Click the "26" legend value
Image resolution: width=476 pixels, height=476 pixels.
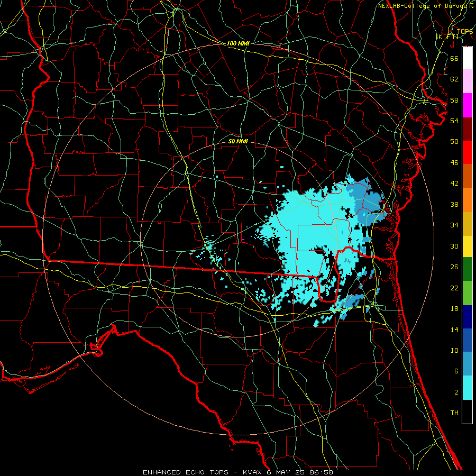pyautogui.click(x=454, y=267)
